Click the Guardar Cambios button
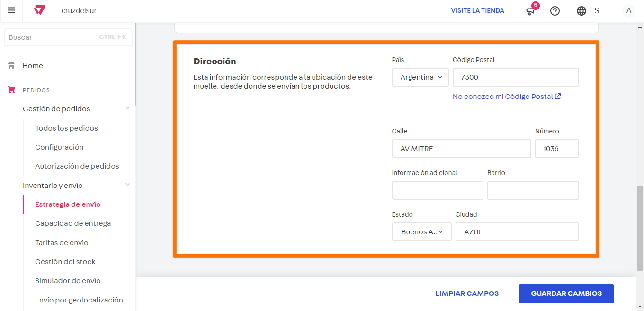The image size is (644, 311). coord(566,293)
